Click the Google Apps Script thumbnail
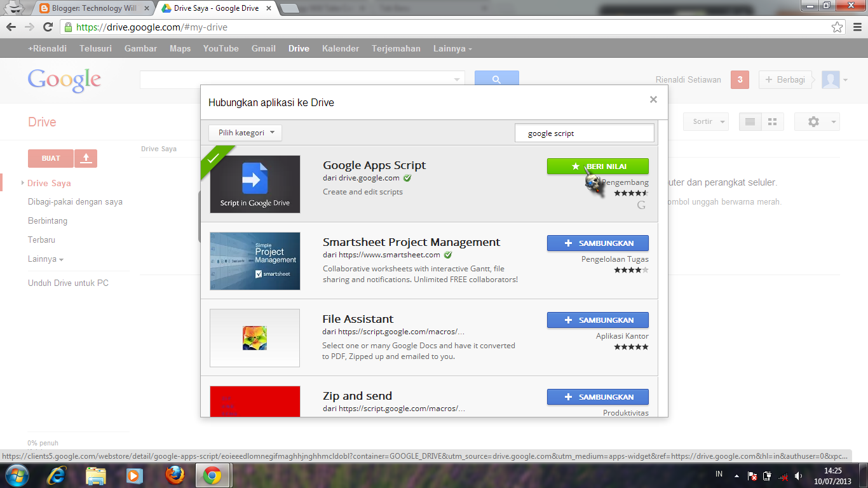868x488 pixels. (x=255, y=184)
